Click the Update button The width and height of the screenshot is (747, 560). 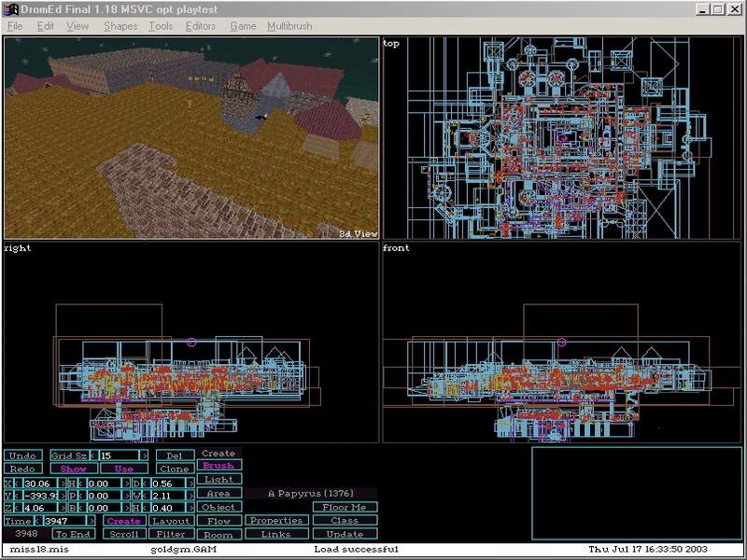click(345, 534)
